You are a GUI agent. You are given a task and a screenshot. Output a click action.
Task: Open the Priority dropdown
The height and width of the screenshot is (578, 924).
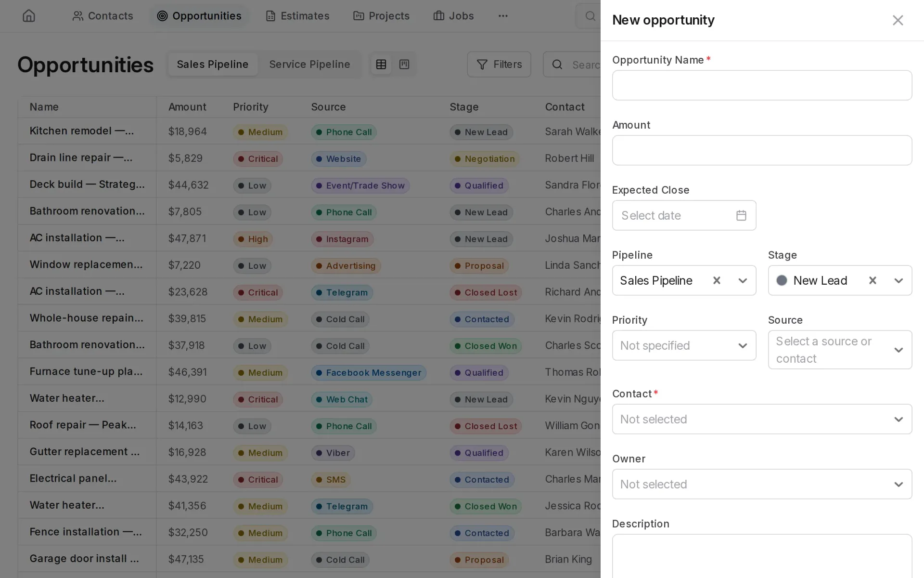(684, 345)
